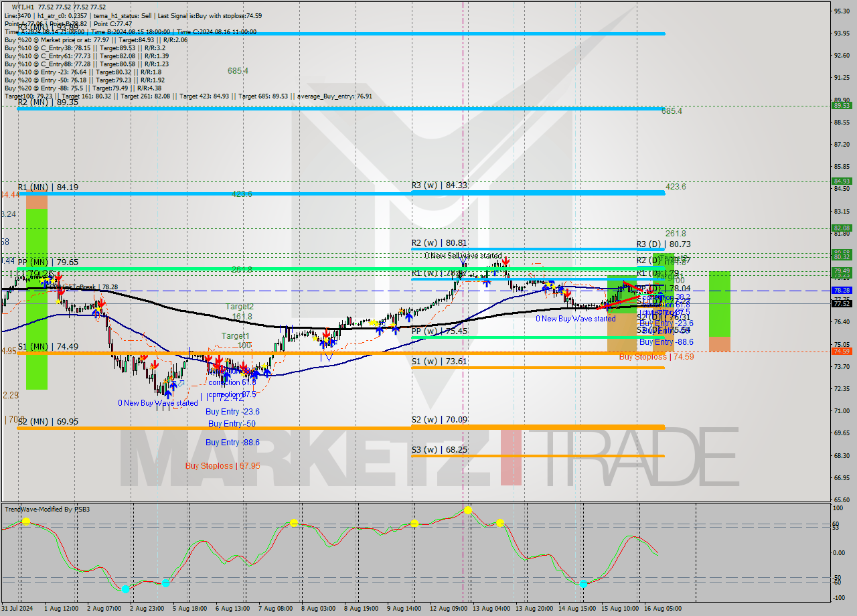Click the black 77.52 current price tag
This screenshot has height=616, width=857.
[x=842, y=303]
